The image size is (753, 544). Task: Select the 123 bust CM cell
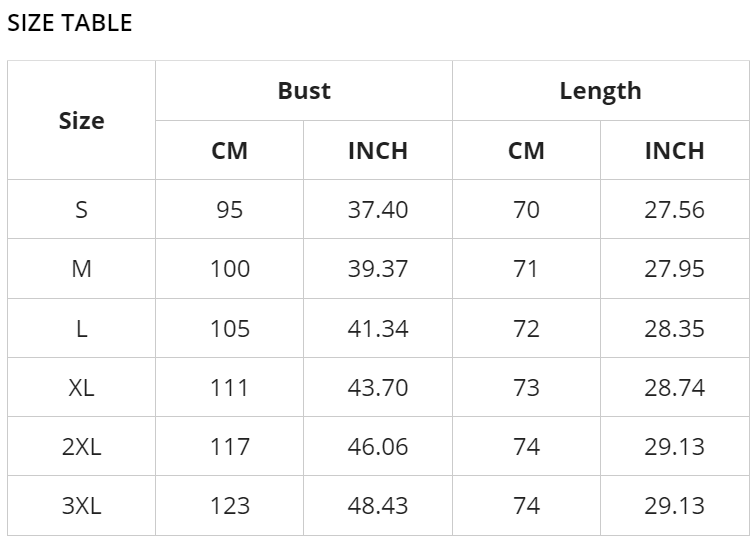click(230, 506)
